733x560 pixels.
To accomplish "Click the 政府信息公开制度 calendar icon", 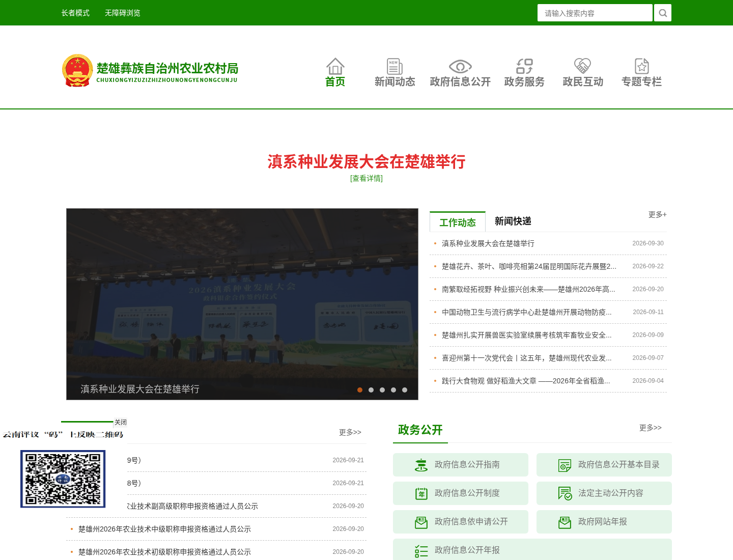I will pos(421,493).
